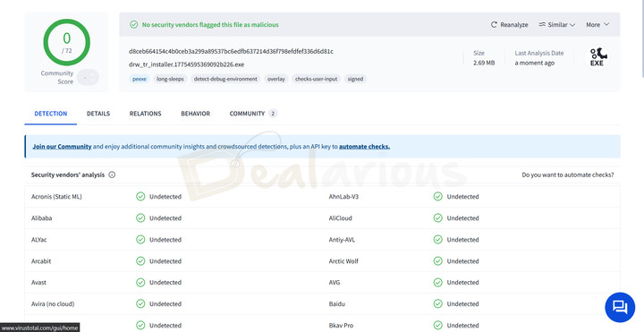Viewport: 644px width, 332px height.
Task: Click the AhnLab-V3 vendor name
Action: tap(343, 196)
